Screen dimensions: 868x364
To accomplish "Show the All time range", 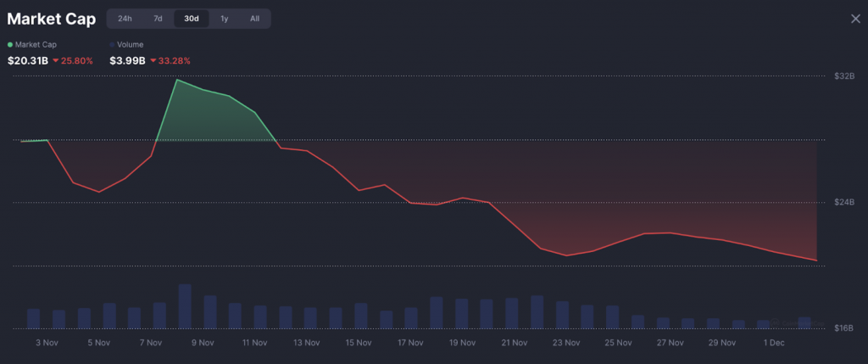I will [x=254, y=19].
